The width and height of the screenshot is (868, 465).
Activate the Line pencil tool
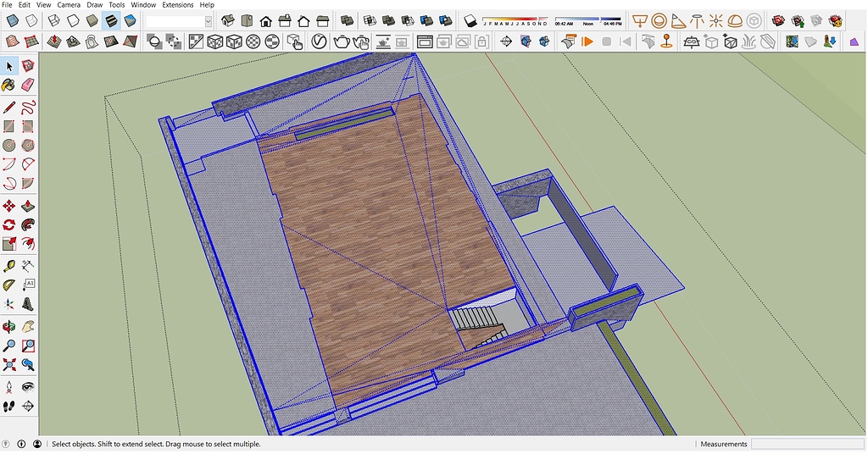click(x=9, y=108)
